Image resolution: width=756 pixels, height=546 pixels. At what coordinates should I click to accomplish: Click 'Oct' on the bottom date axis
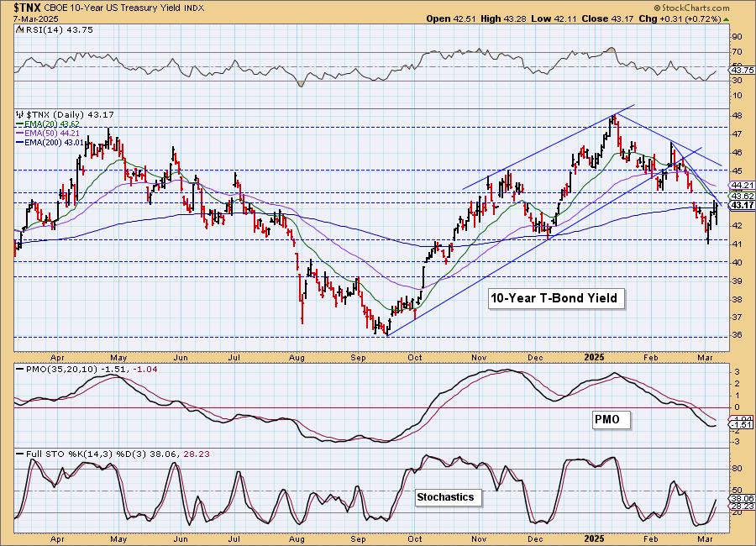click(414, 538)
